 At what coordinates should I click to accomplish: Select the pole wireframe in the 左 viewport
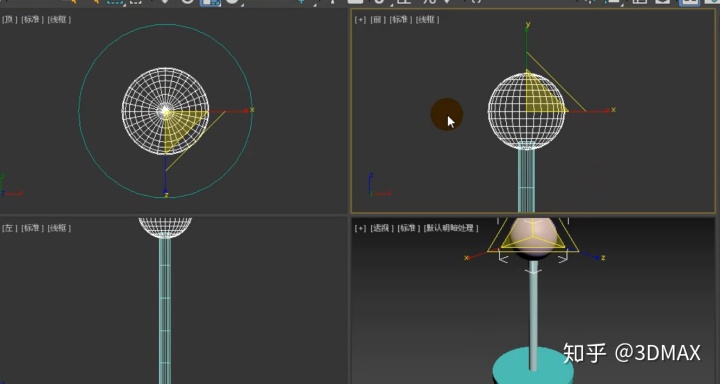(165, 310)
